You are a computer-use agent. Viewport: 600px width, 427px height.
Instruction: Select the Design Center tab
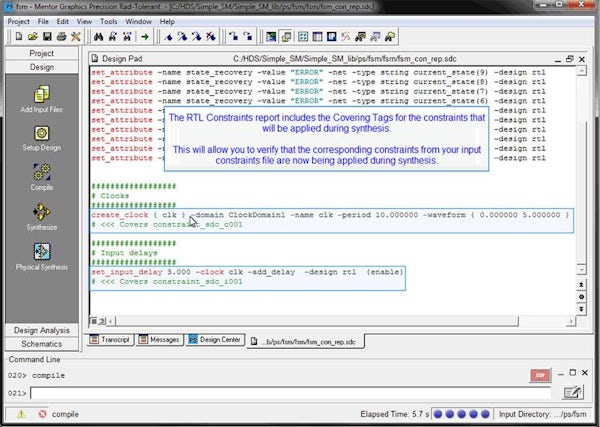(214, 340)
